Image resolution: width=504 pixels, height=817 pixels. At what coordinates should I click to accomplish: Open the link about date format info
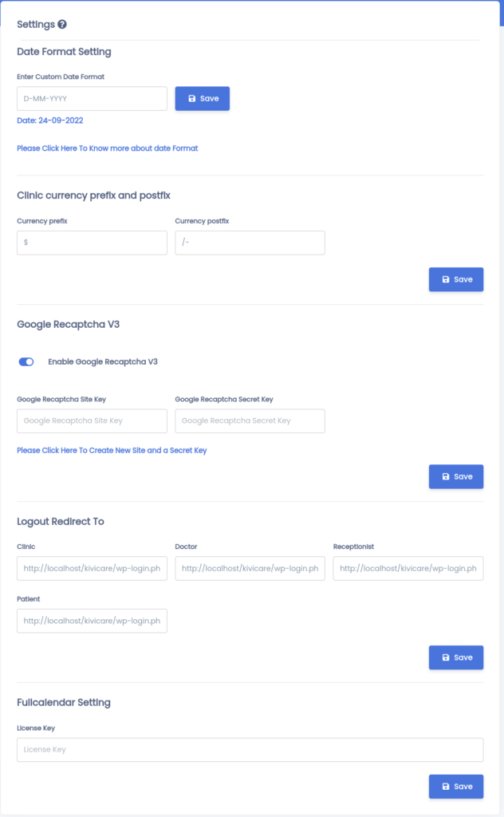(107, 148)
